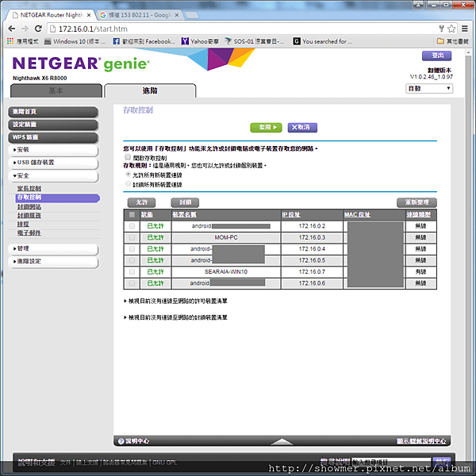Screen dimensions: 476x476
Task: Sort table by MAC 位址 header
Action: click(x=357, y=215)
